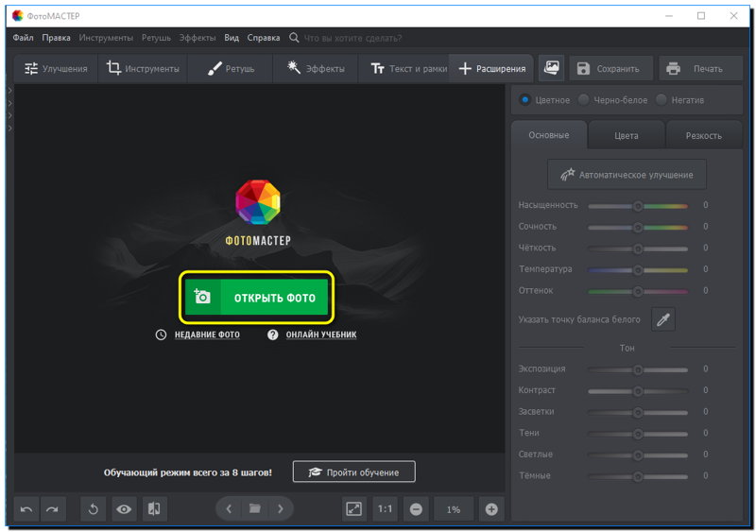
Task: Click the Чёткость slider handle
Action: click(638, 249)
